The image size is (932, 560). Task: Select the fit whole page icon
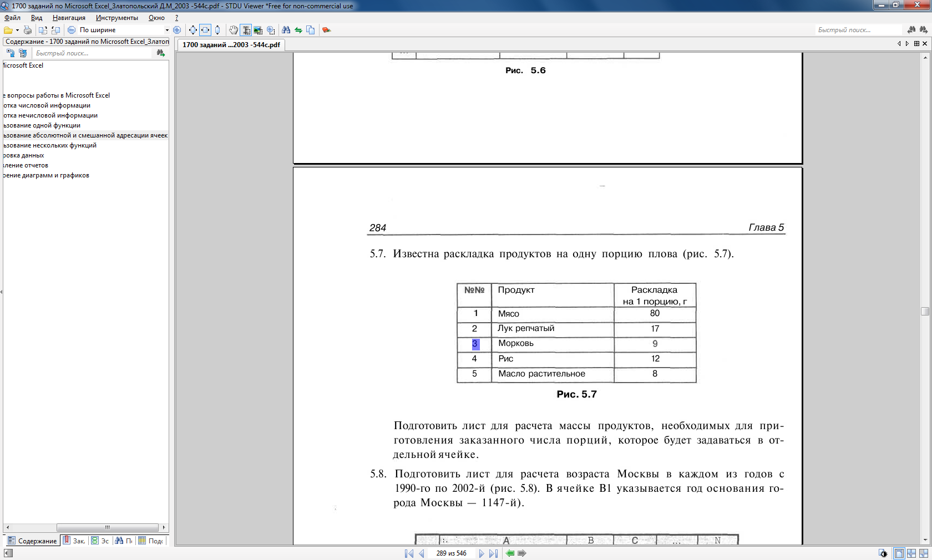[x=193, y=30]
